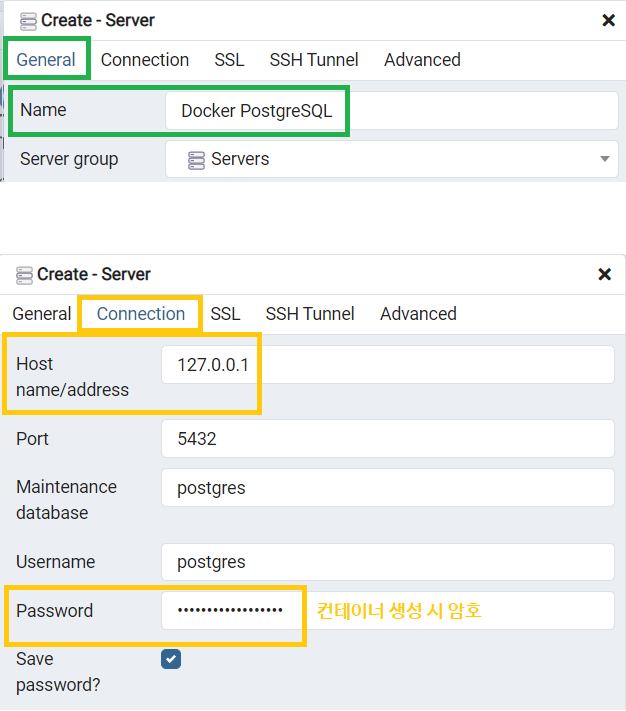Click the Name label
The height and width of the screenshot is (711, 626).
[43, 110]
